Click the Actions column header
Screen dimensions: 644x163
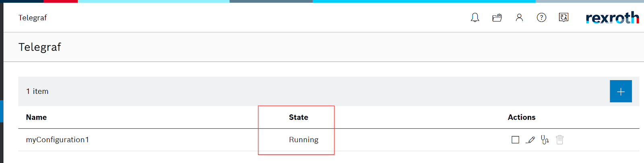[x=522, y=117]
